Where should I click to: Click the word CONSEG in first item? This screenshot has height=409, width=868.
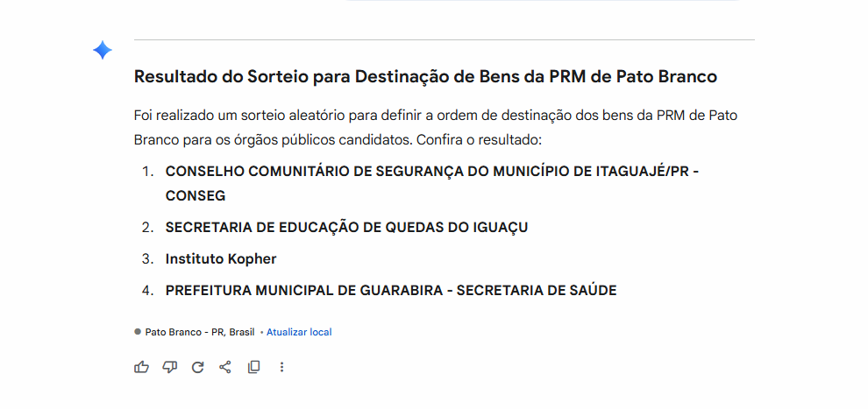coord(196,196)
